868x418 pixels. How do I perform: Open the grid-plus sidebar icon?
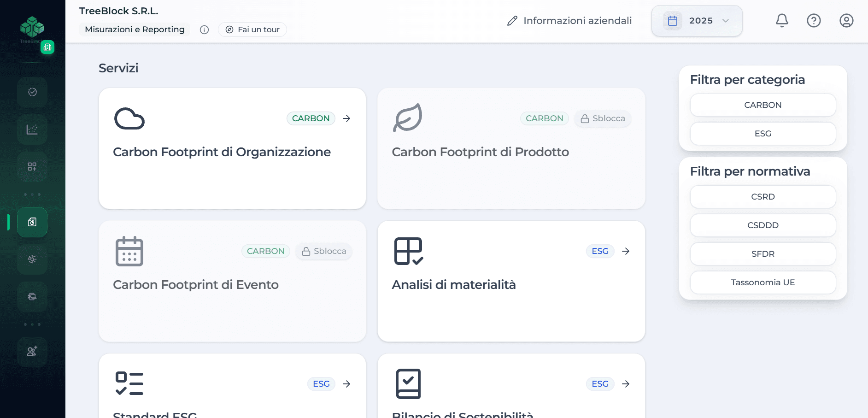(32, 167)
